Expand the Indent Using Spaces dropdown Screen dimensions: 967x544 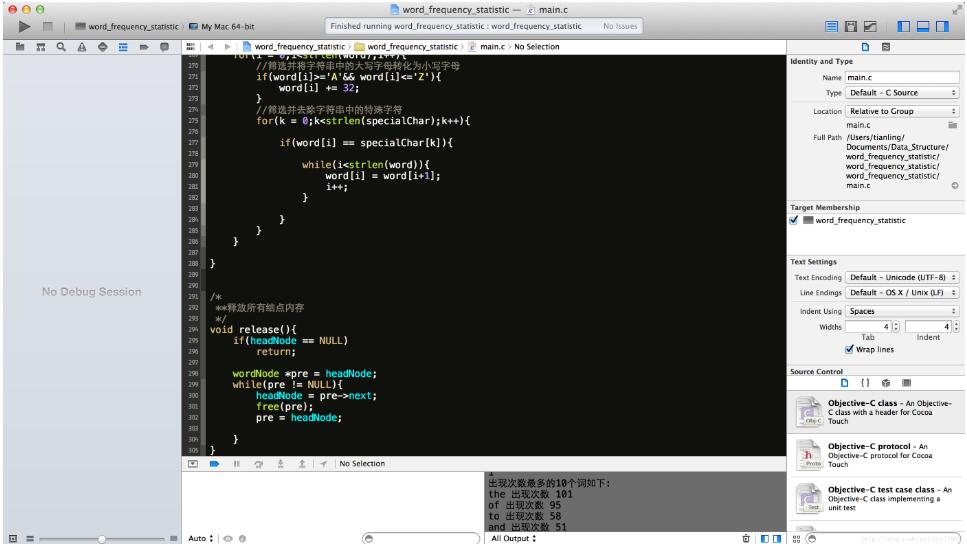[x=902, y=311]
